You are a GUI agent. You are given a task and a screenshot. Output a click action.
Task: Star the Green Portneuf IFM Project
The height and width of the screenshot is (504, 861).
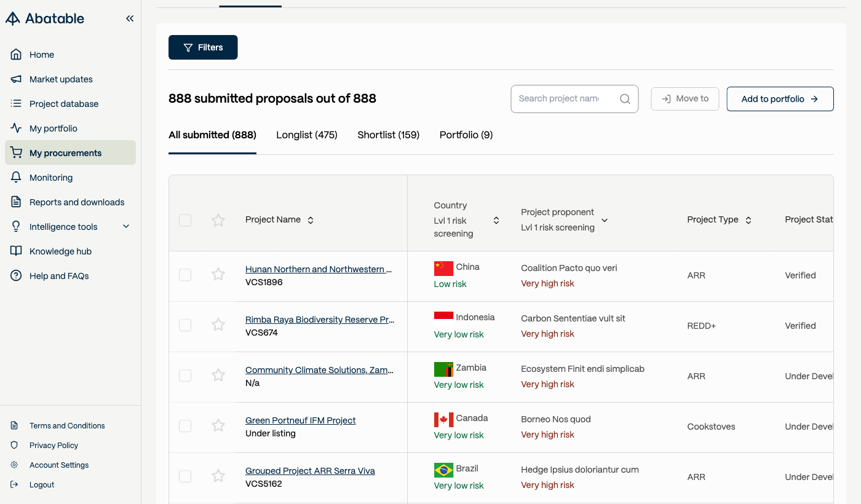click(x=218, y=425)
